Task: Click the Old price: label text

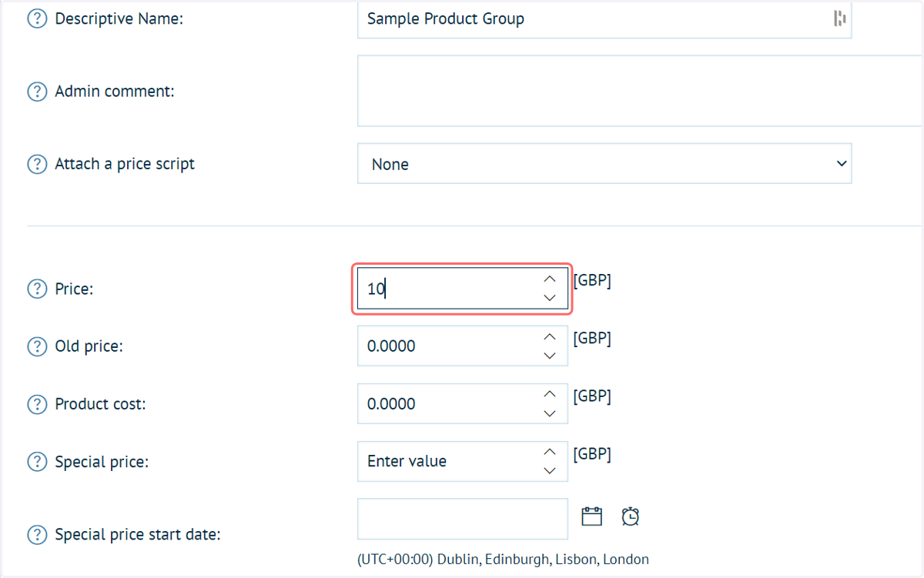Action: pyautogui.click(x=89, y=346)
